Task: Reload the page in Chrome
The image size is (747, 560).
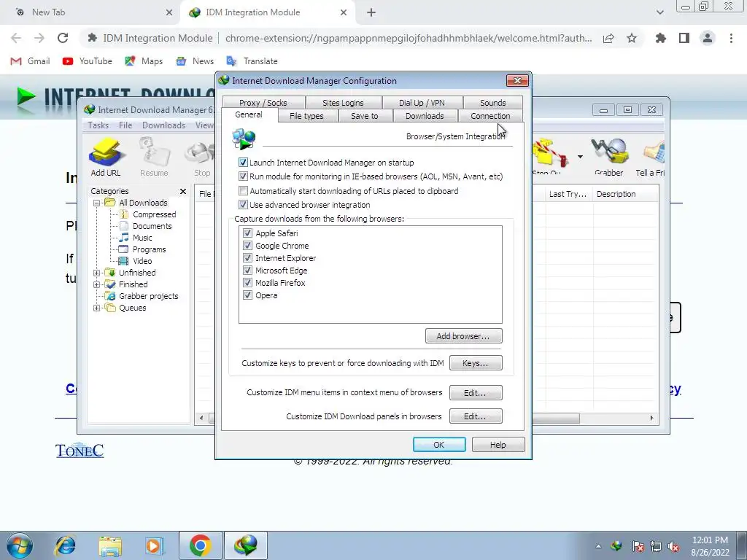Action: coord(63,38)
